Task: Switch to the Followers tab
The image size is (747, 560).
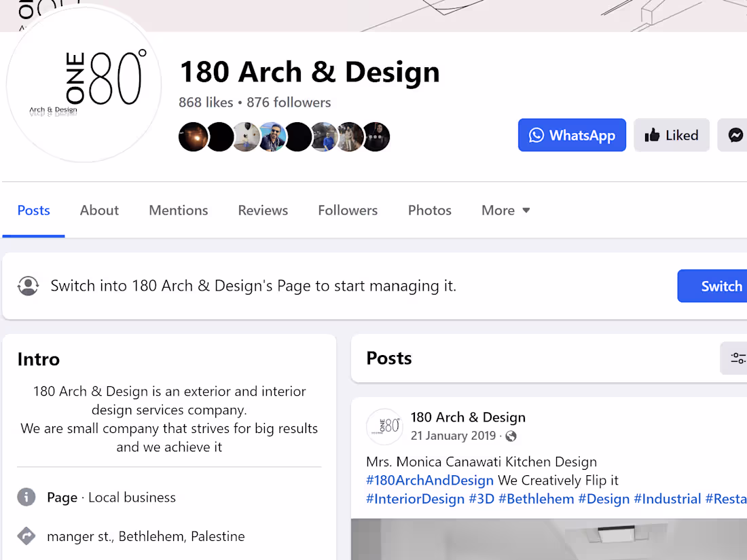Action: tap(348, 210)
